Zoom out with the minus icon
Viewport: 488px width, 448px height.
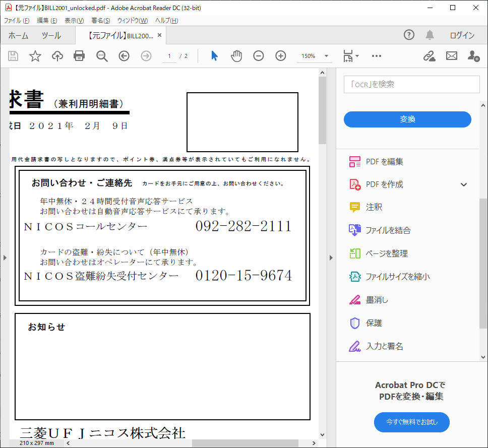[258, 56]
